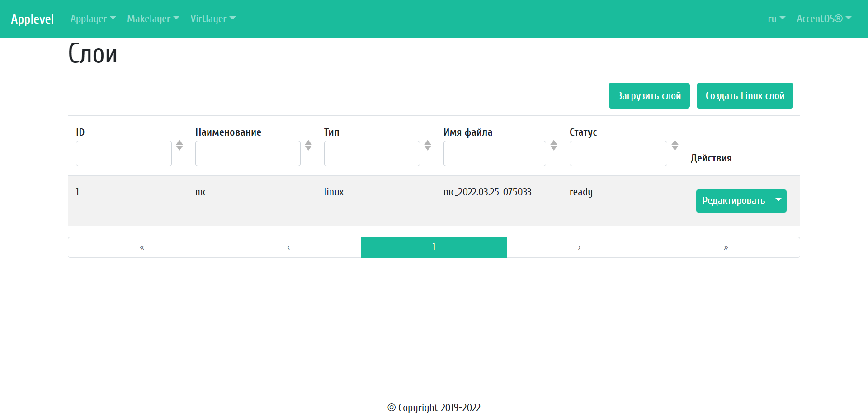Go to previous page arrow

tap(288, 247)
